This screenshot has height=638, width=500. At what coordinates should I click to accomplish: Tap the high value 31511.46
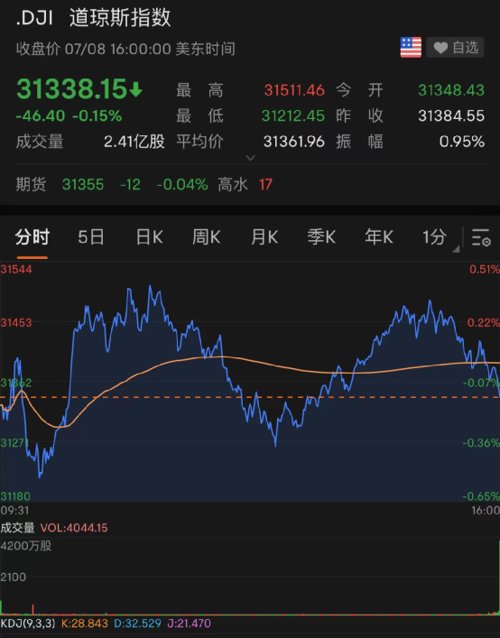pyautogui.click(x=294, y=90)
